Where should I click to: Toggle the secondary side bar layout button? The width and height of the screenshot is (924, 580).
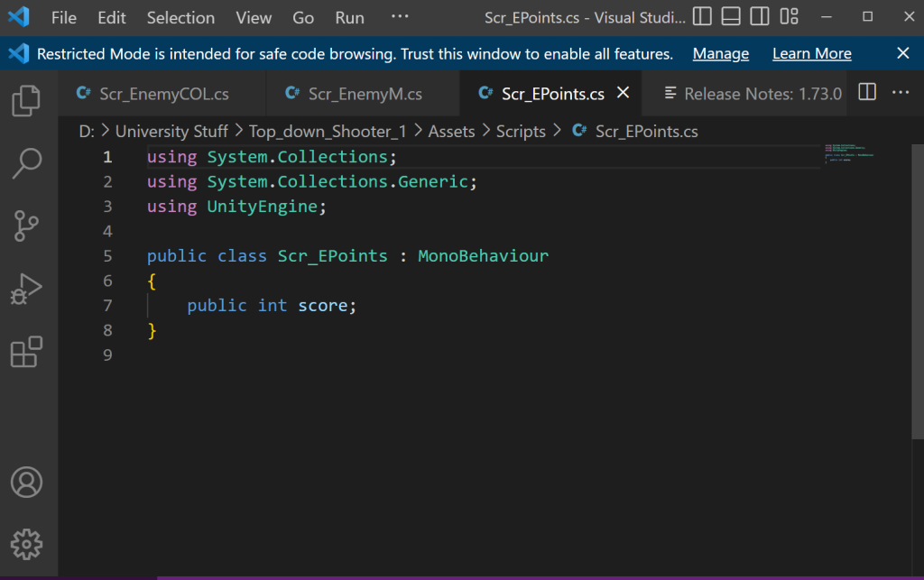click(x=760, y=17)
